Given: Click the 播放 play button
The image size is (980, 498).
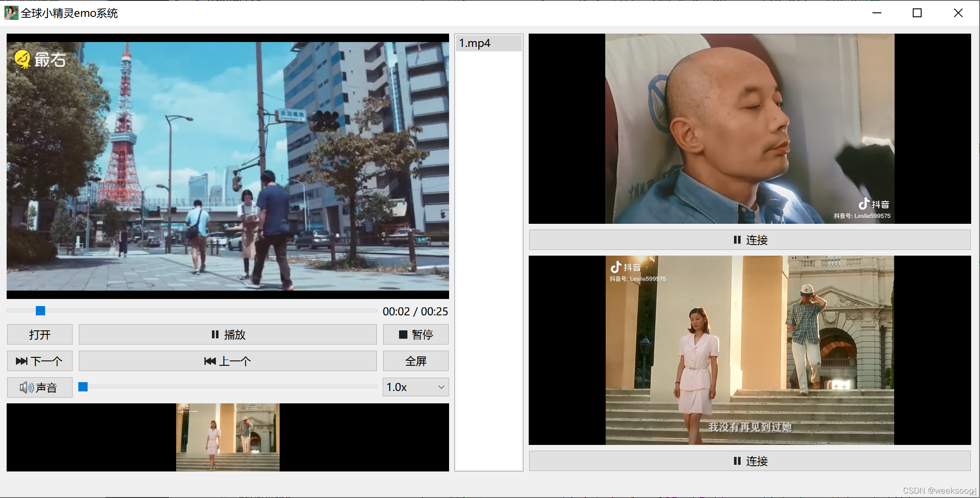Looking at the screenshot, I should (228, 334).
